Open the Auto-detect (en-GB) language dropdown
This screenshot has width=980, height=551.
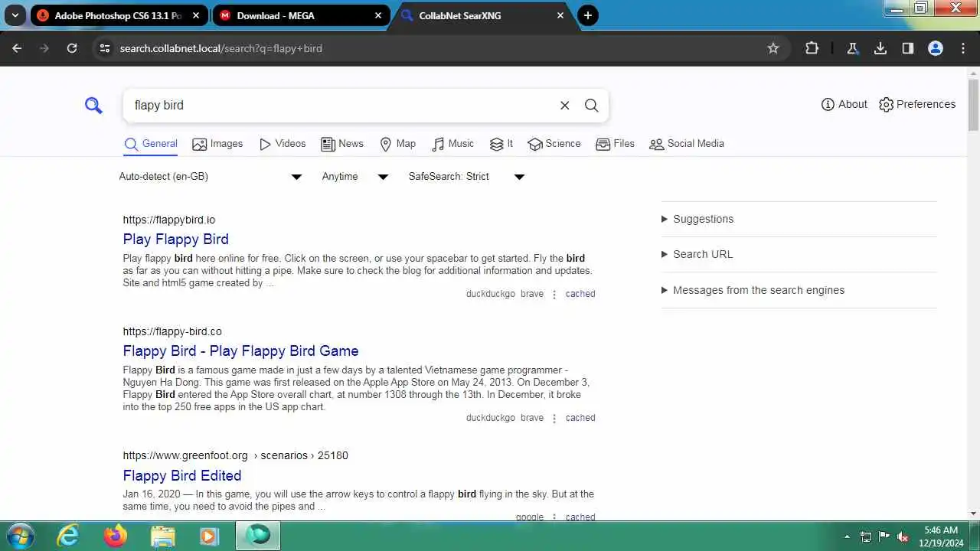pos(211,177)
